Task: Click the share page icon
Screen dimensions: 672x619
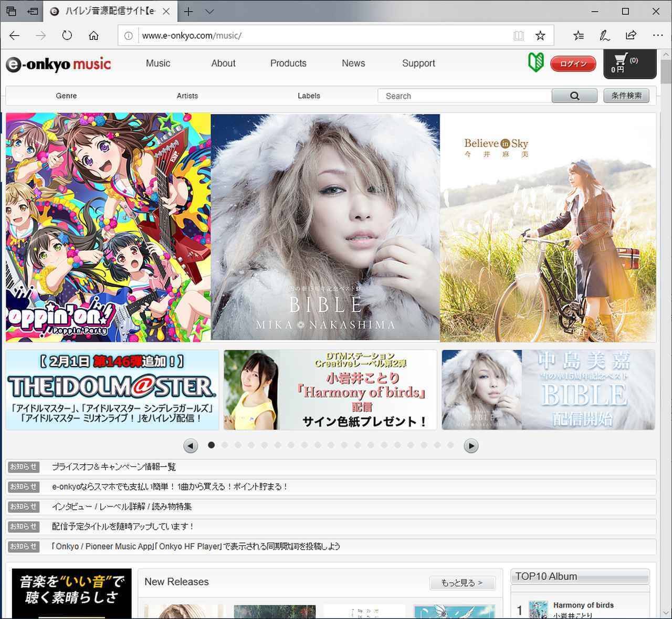Action: (x=631, y=36)
